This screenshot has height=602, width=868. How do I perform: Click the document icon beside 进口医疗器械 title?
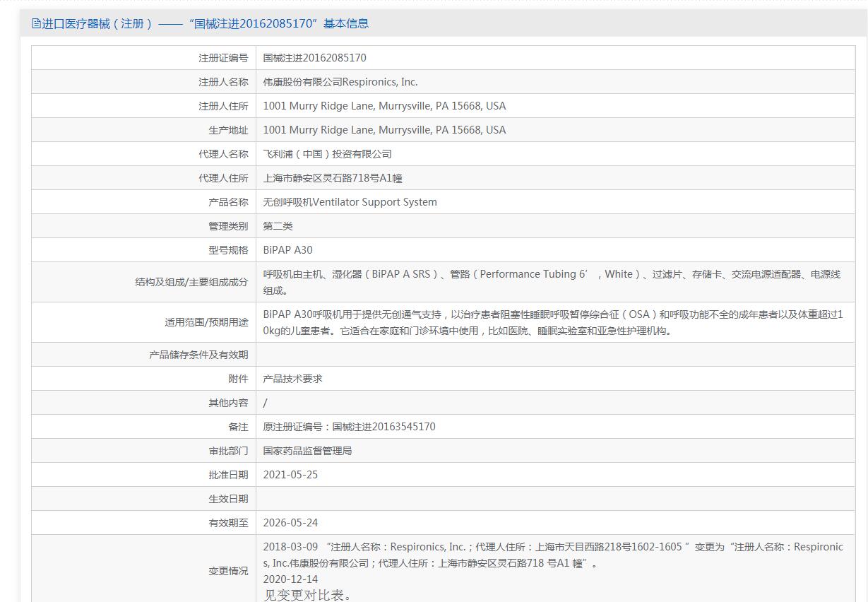point(36,23)
